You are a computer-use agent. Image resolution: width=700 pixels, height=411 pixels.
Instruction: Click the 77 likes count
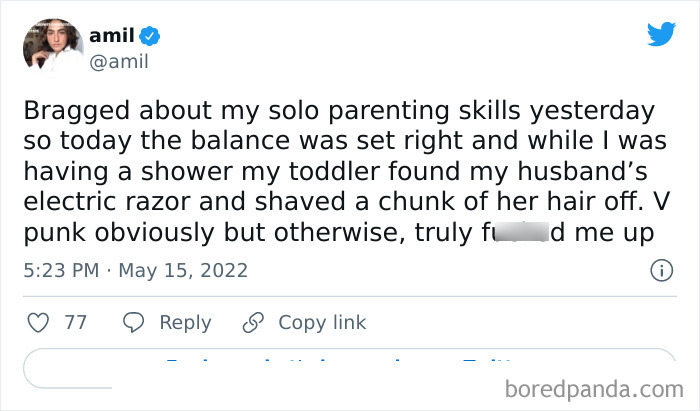(x=75, y=323)
